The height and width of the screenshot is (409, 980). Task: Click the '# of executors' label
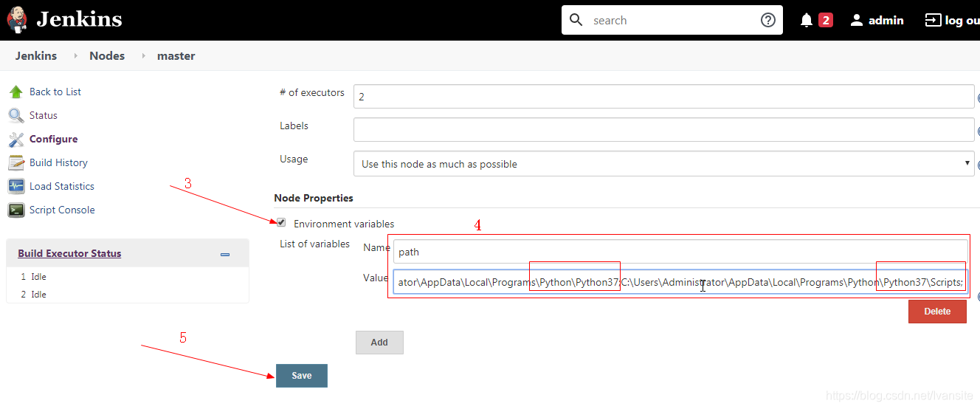coord(312,92)
